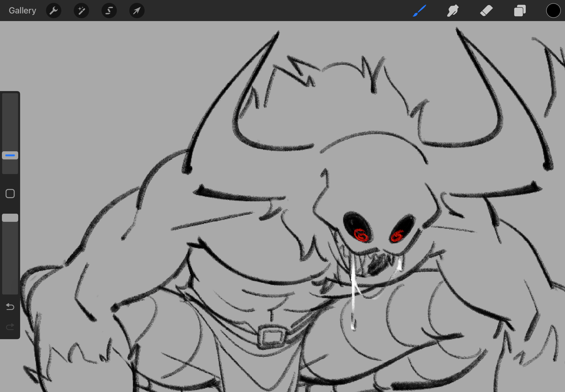Open the Layers panel
Image resolution: width=565 pixels, height=392 pixels.
(520, 11)
